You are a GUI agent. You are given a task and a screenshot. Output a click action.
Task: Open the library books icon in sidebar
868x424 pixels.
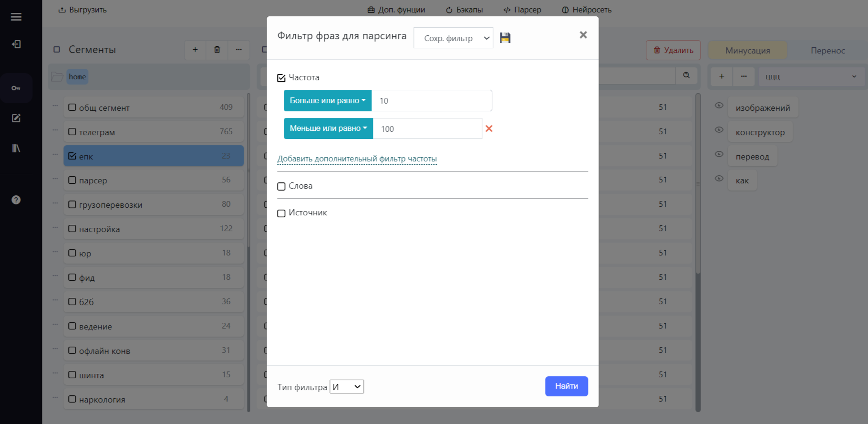(16, 148)
